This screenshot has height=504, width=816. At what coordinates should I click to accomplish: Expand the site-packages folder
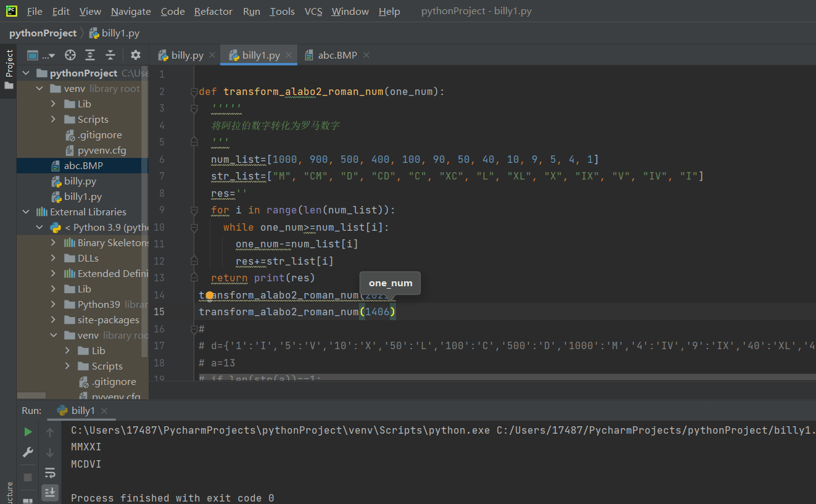coord(54,320)
